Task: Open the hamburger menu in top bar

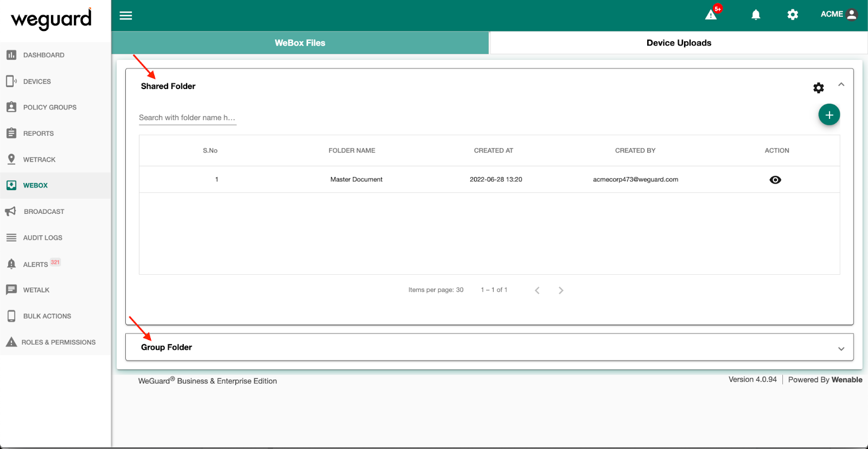Action: pyautogui.click(x=126, y=15)
